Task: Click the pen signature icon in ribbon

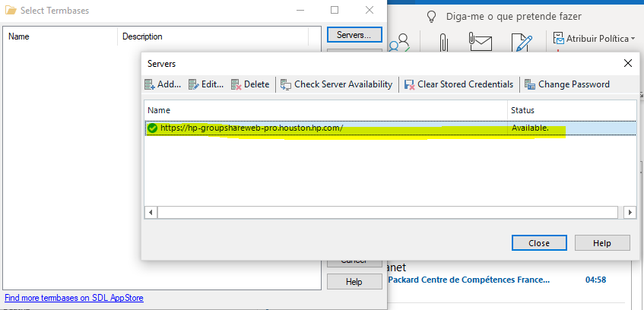Action: click(x=522, y=43)
